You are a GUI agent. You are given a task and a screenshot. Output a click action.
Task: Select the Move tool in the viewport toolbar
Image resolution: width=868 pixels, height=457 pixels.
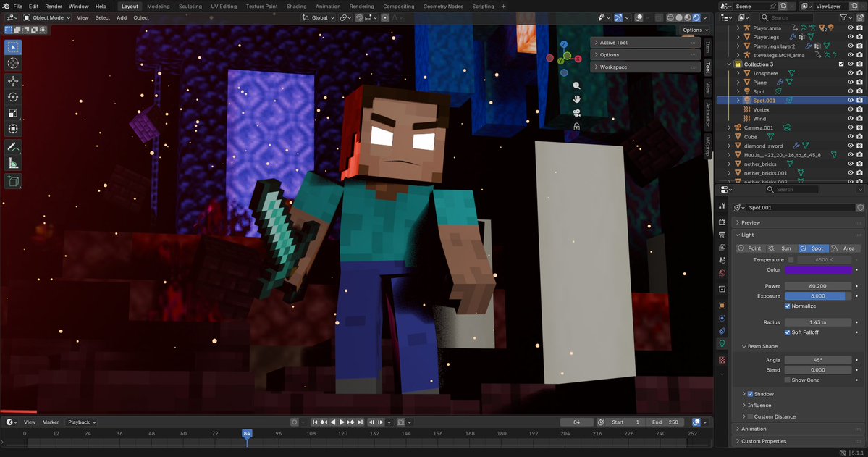click(13, 81)
